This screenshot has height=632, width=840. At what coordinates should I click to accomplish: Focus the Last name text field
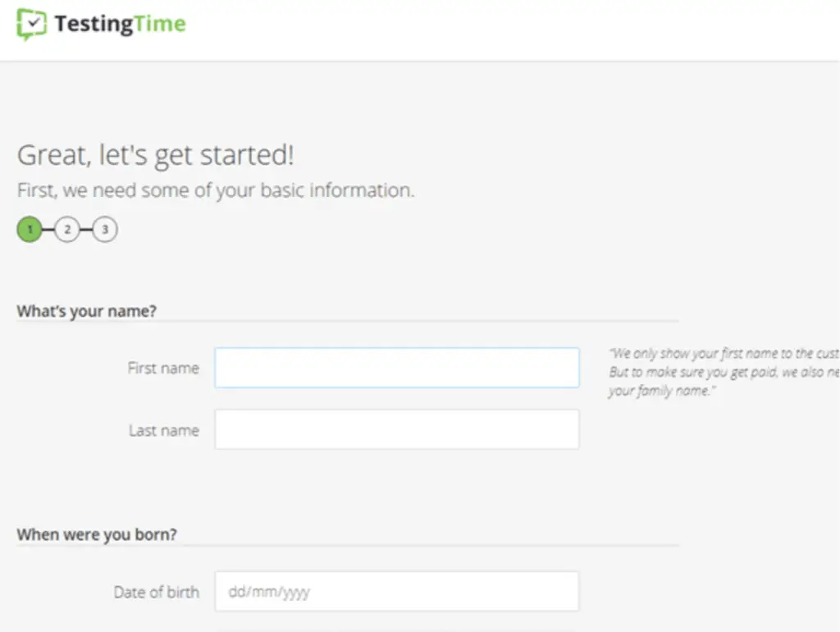tap(397, 429)
